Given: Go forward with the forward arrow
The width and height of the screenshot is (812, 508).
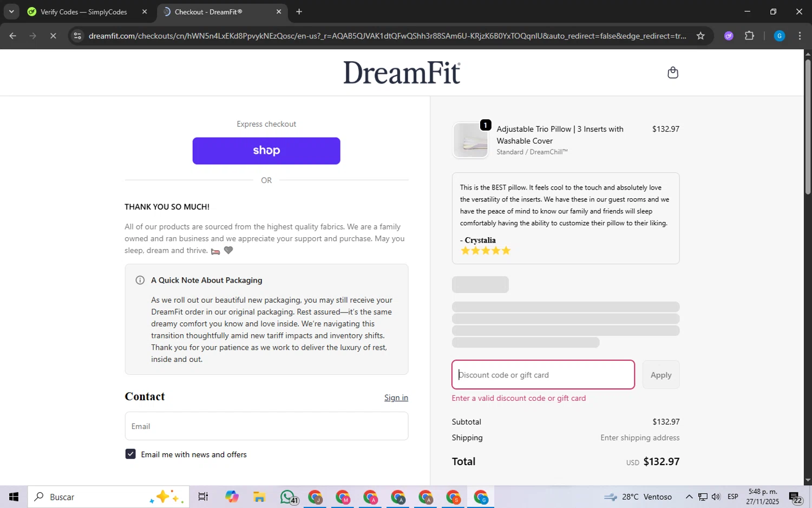Looking at the screenshot, I should pos(33,36).
